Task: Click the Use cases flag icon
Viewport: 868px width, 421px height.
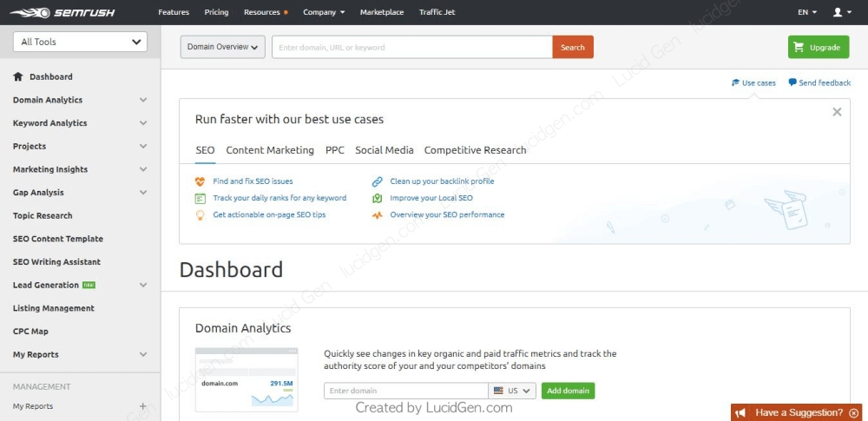Action: pos(736,82)
